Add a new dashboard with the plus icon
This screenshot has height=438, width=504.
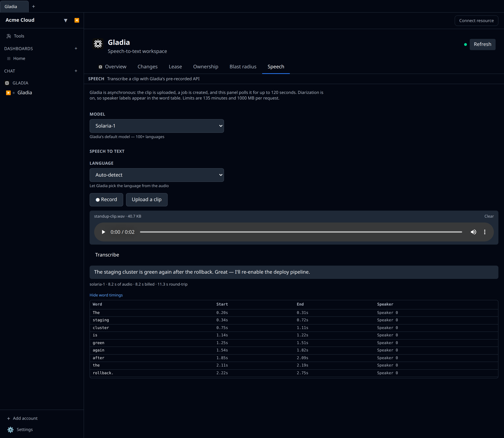click(x=76, y=48)
